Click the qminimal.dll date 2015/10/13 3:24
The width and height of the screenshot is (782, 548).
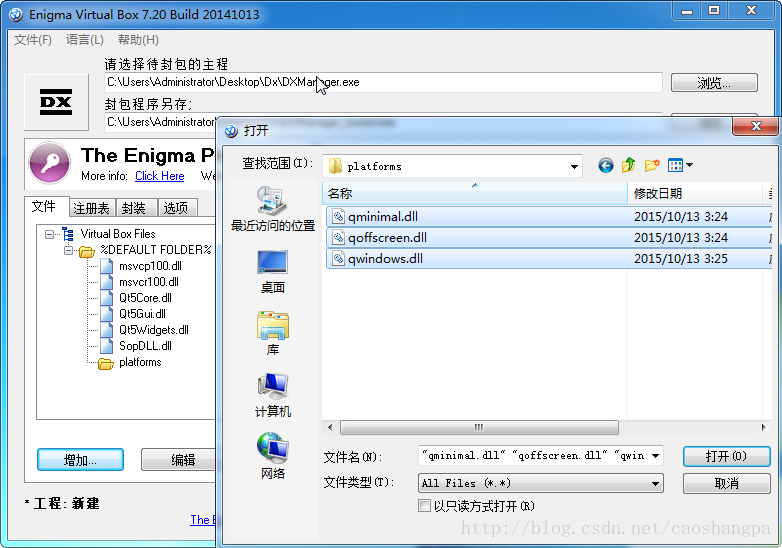coord(681,217)
